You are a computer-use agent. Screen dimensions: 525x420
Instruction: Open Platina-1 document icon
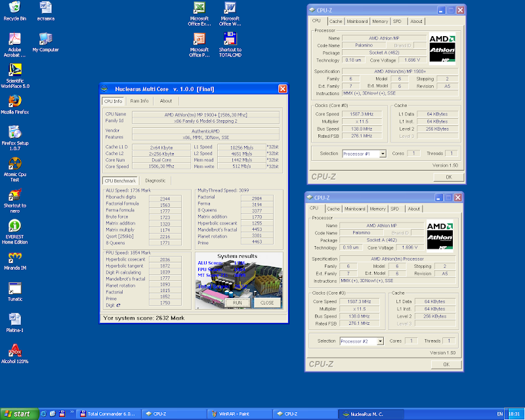(14, 323)
